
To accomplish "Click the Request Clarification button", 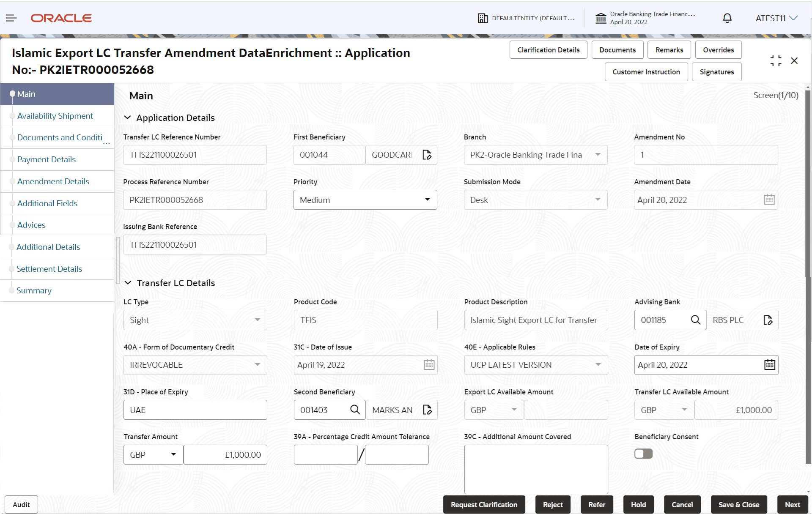I will tap(484, 505).
